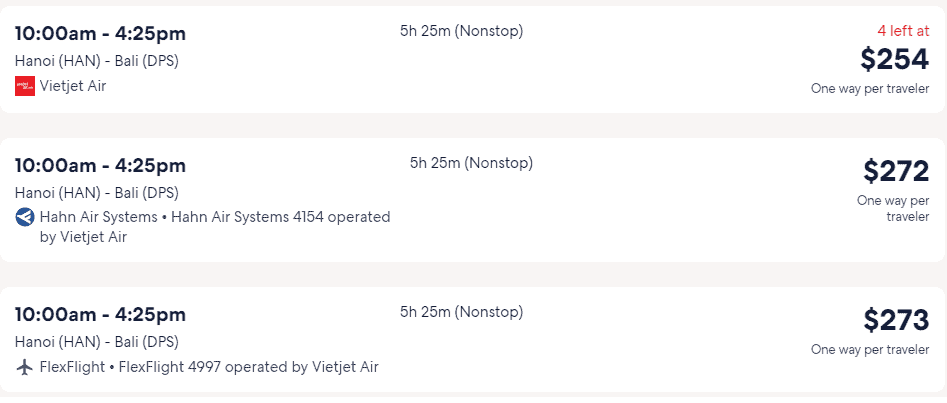This screenshot has height=403, width=947.
Task: Click the $254 price
Action: [x=894, y=59]
